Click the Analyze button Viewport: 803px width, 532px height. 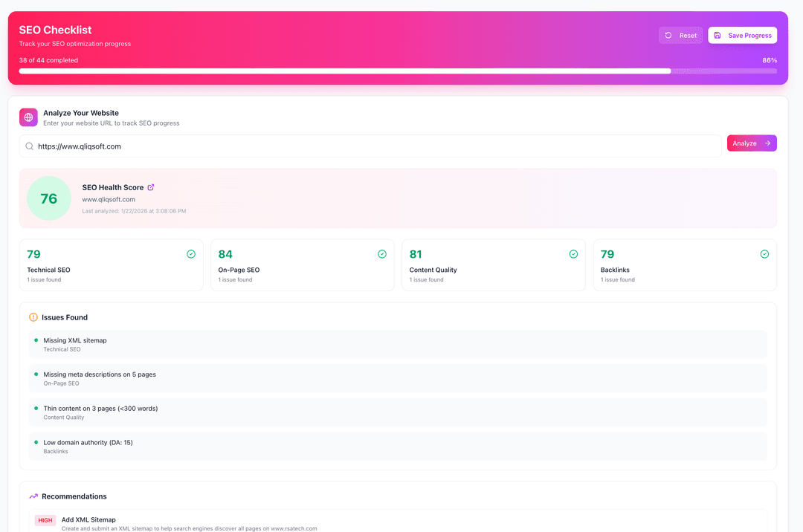tap(751, 143)
